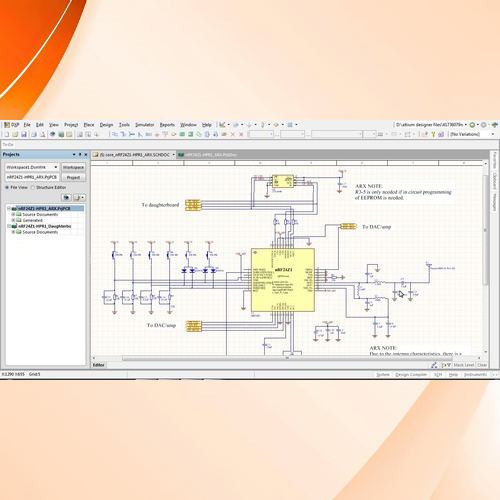
Task: Click the utility drawing tools icon
Action: [x=222, y=125]
